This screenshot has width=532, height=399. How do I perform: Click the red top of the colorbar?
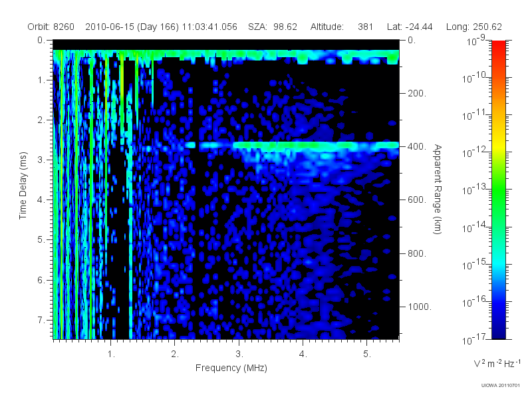tap(499, 46)
